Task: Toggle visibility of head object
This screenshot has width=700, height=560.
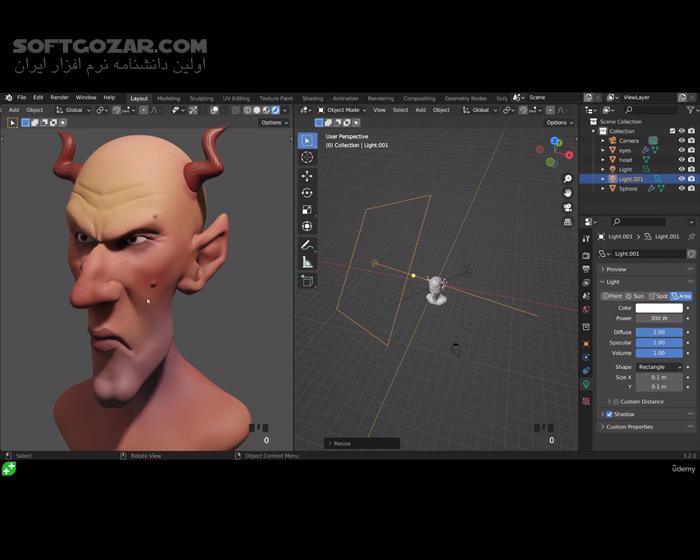Action: [x=681, y=160]
